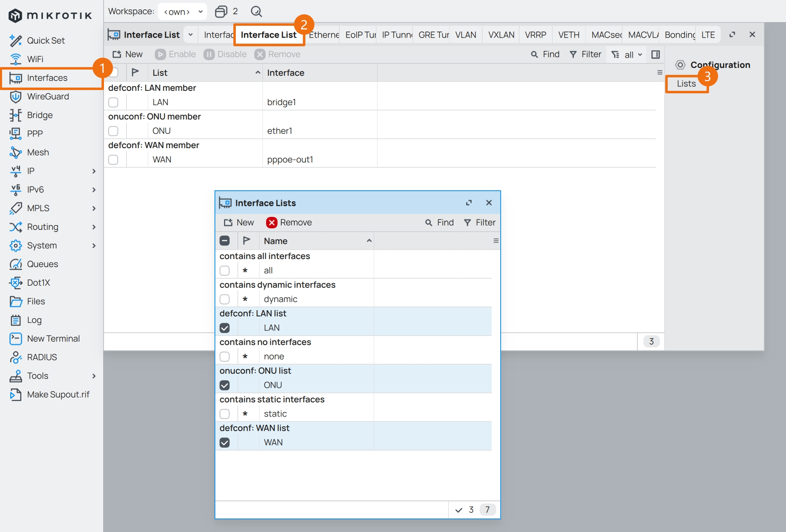Toggle select-all checkbox in Interface Lists dialog
The width and height of the screenshot is (786, 532).
point(225,241)
